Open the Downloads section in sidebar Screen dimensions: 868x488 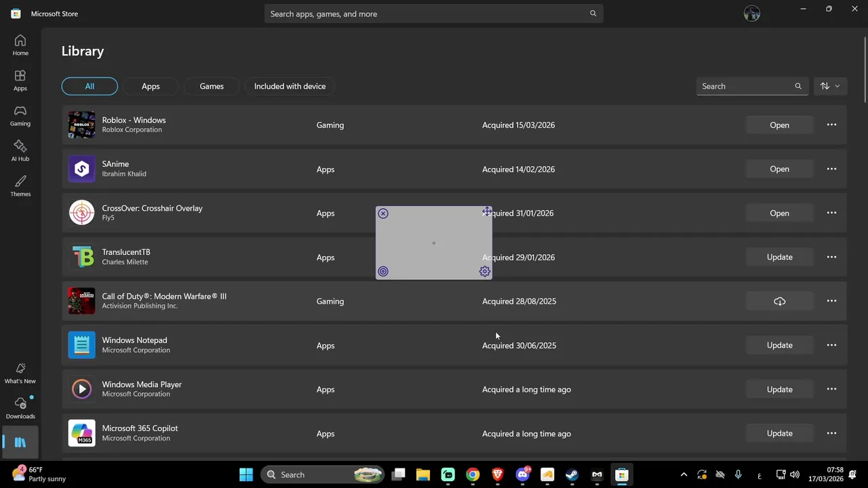coord(20,409)
